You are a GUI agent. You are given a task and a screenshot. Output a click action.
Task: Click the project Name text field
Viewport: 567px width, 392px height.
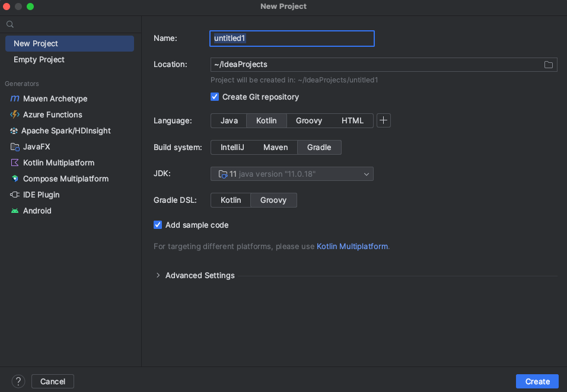point(292,39)
